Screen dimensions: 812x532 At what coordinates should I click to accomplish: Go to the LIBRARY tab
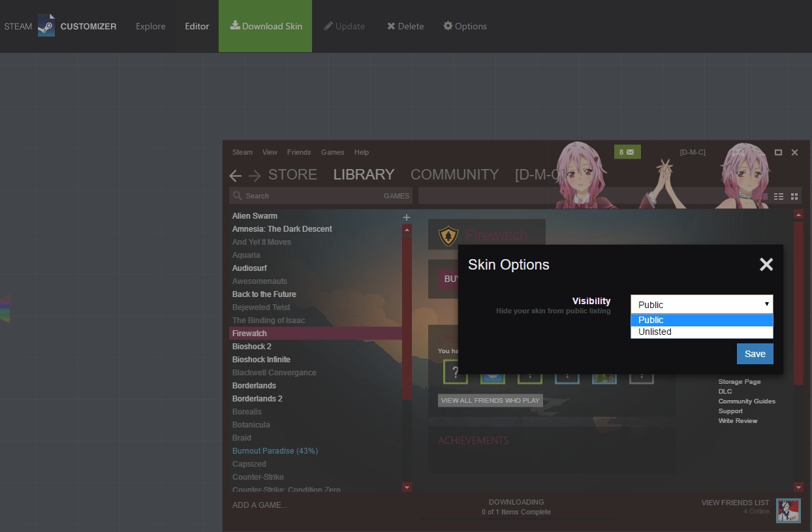point(364,175)
